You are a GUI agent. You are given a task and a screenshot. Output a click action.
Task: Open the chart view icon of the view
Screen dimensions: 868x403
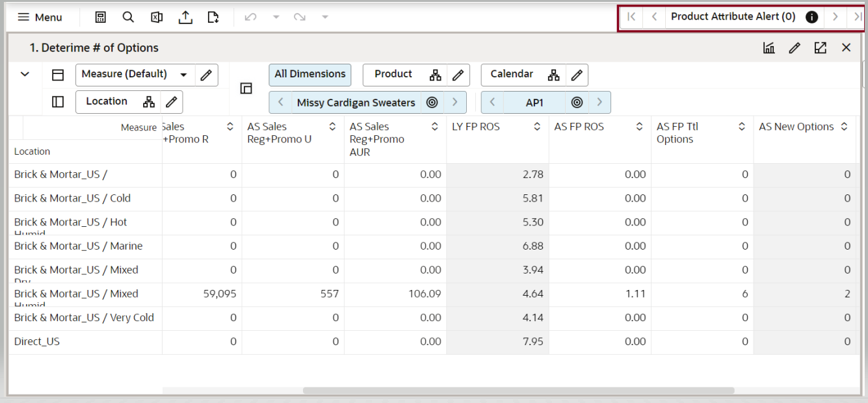click(768, 47)
